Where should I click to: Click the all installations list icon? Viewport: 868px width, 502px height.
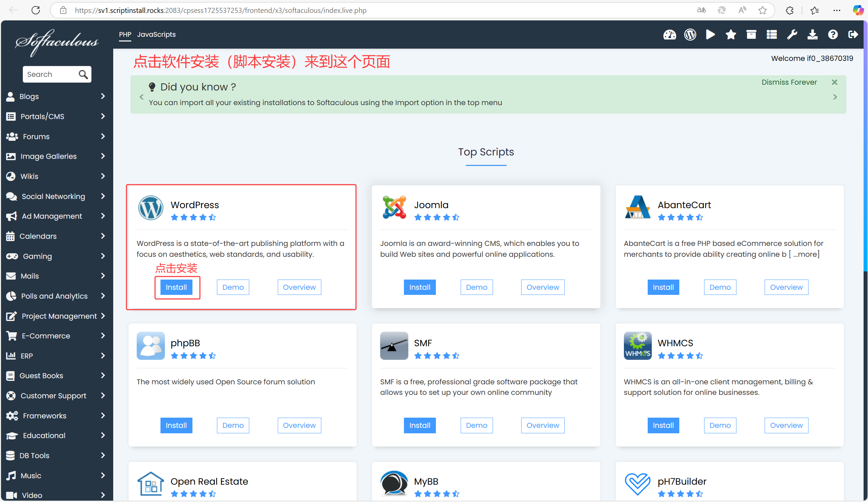pyautogui.click(x=771, y=34)
